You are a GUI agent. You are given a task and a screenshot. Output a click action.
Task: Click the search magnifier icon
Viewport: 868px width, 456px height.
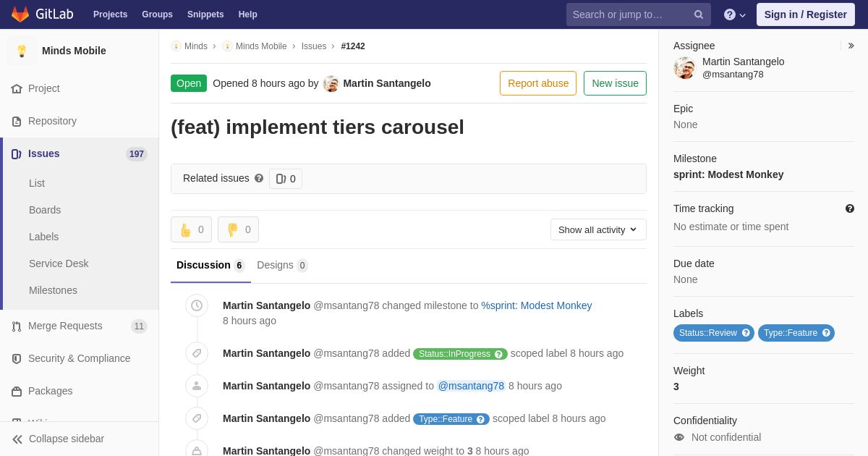[x=698, y=14]
